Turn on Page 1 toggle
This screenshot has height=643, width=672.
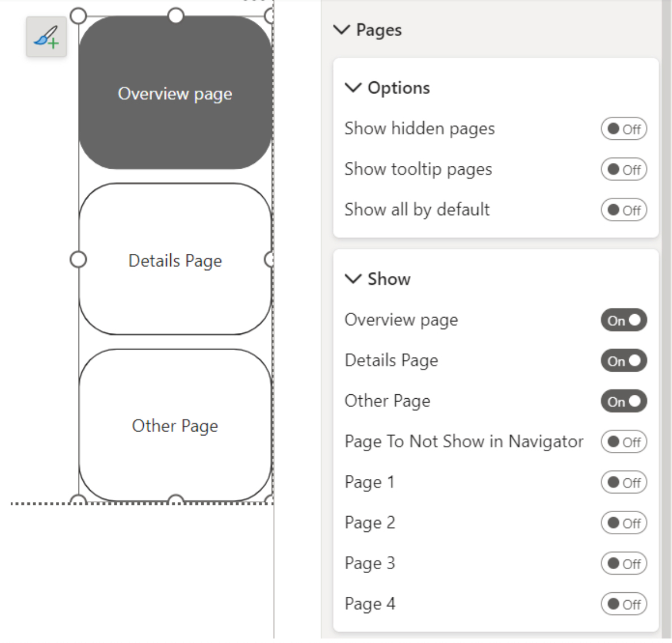[x=624, y=483]
